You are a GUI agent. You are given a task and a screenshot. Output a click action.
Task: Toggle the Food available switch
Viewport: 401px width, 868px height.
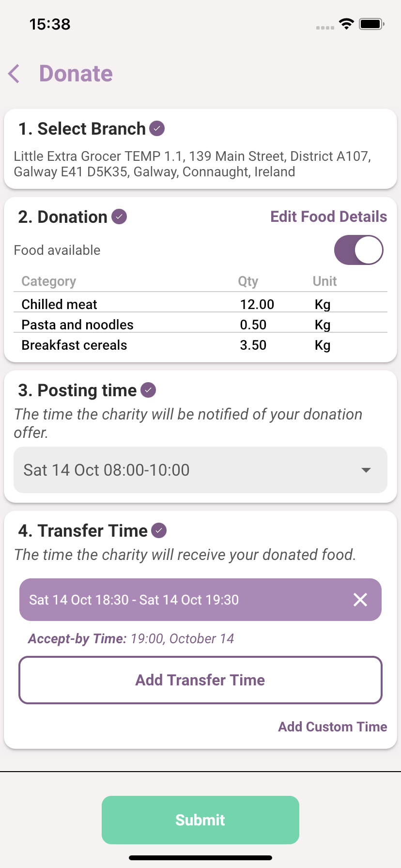pos(359,250)
